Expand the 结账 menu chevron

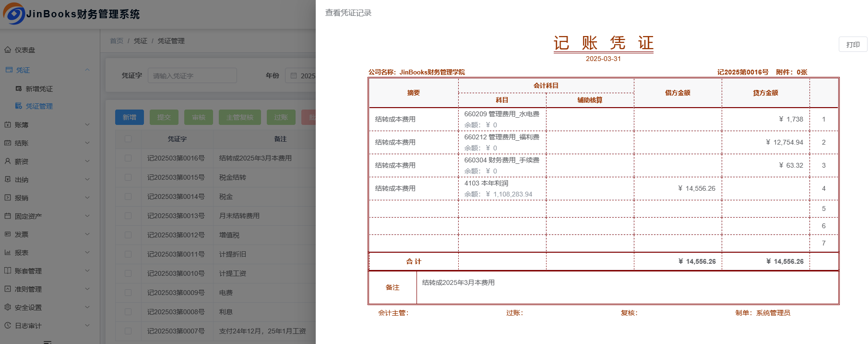click(87, 143)
